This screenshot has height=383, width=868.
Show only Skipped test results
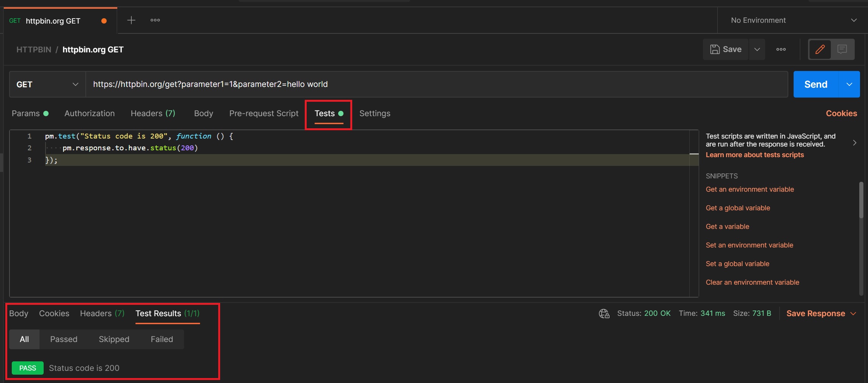point(114,339)
